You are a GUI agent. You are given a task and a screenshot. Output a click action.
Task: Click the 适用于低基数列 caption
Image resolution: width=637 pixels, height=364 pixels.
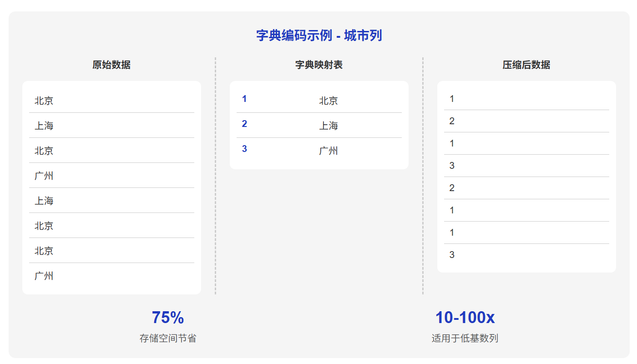465,339
